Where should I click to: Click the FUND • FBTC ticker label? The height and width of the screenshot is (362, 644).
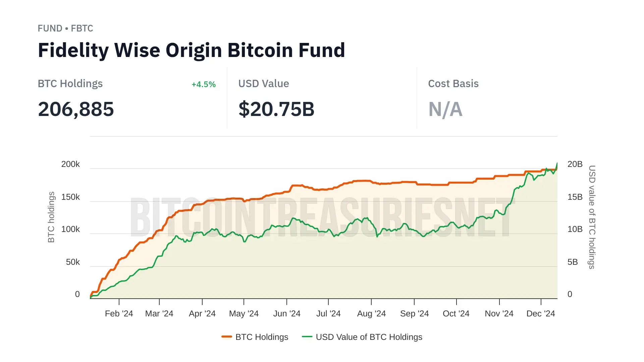tap(65, 28)
